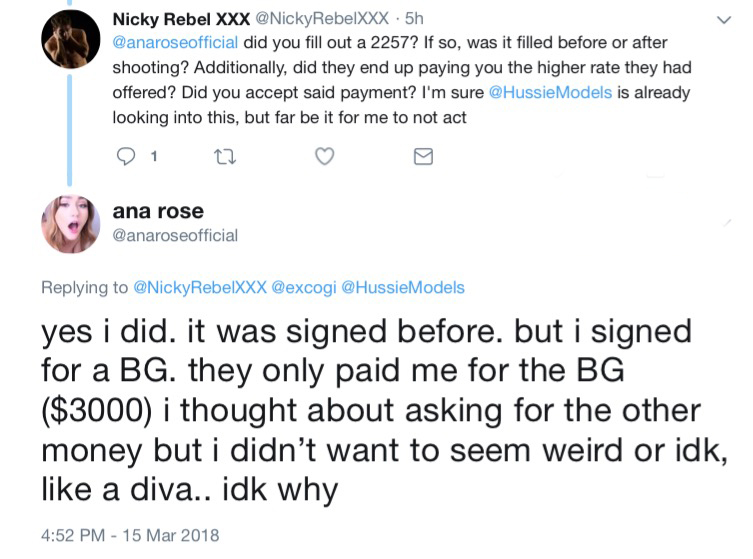Open Nicky Rebel XXX profile picture
The width and height of the screenshot is (753, 559).
coord(71,39)
